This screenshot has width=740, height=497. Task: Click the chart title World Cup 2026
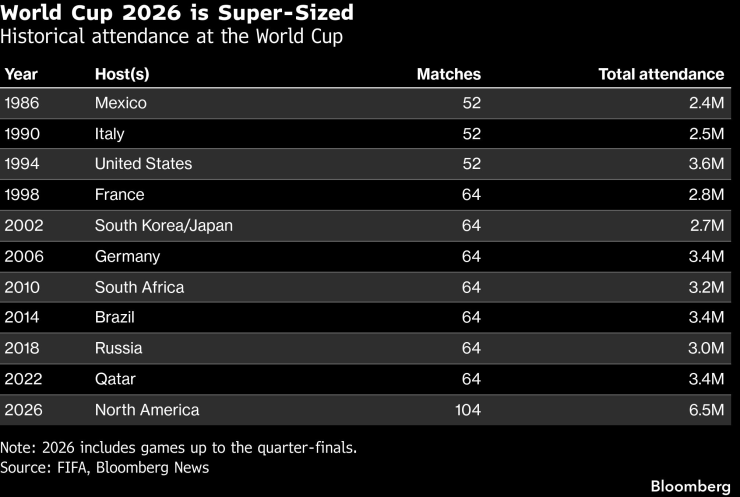pos(177,12)
